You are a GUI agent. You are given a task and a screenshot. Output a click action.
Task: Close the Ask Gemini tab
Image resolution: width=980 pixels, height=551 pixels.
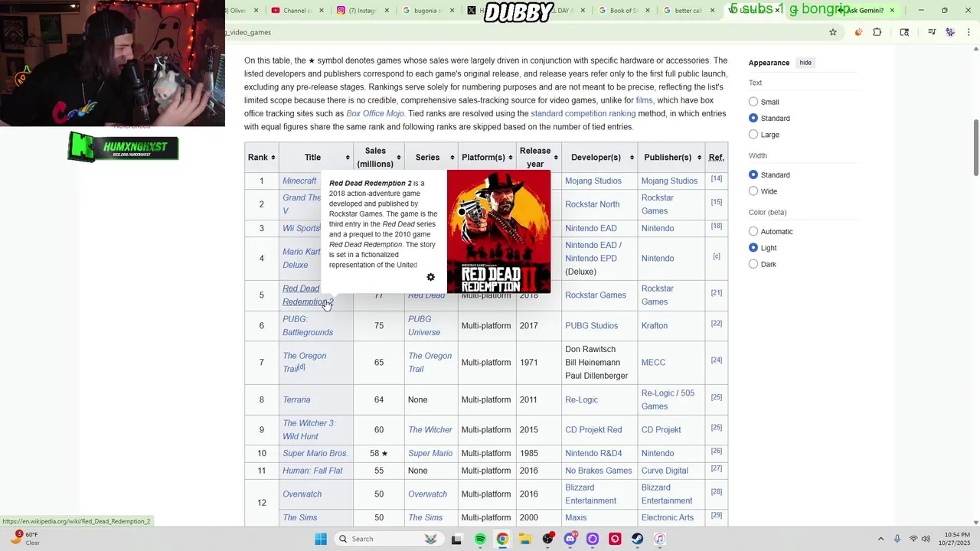(892, 11)
